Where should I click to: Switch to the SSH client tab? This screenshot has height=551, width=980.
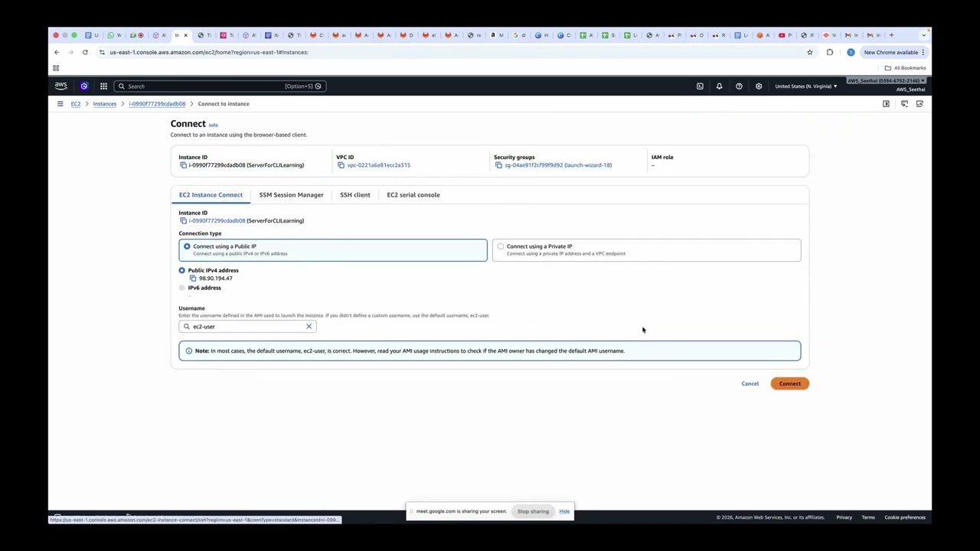355,195
